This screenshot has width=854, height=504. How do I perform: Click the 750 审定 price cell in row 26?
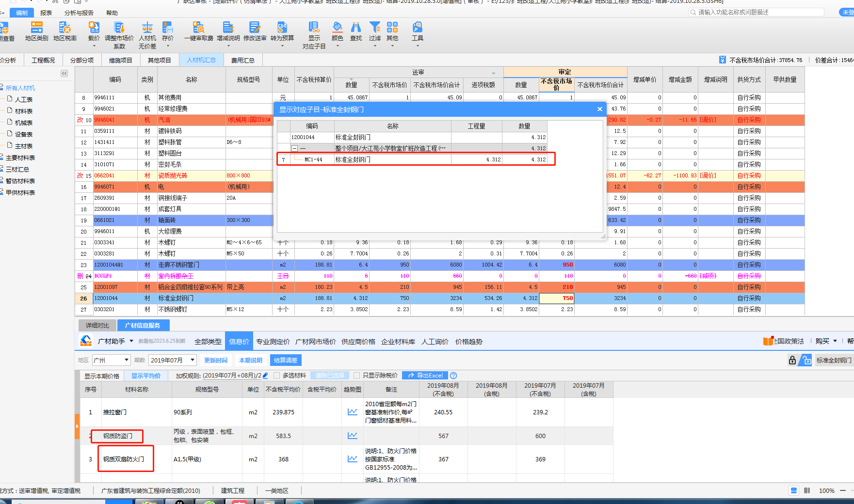pyautogui.click(x=557, y=298)
